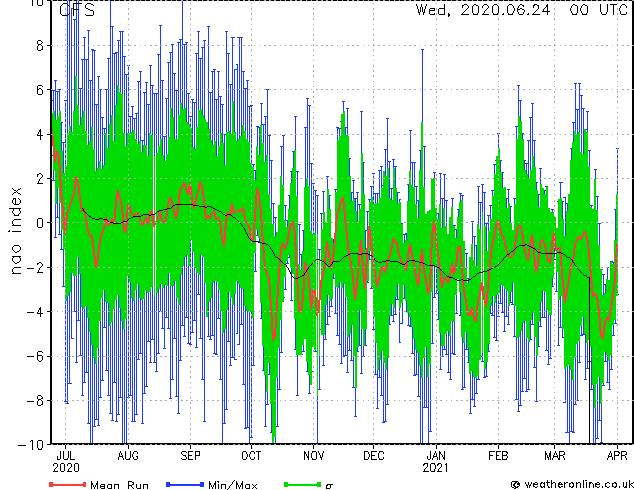This screenshot has height=490, width=634.
Task: Click the 'NOV' x-axis month label
Action: pyautogui.click(x=313, y=456)
